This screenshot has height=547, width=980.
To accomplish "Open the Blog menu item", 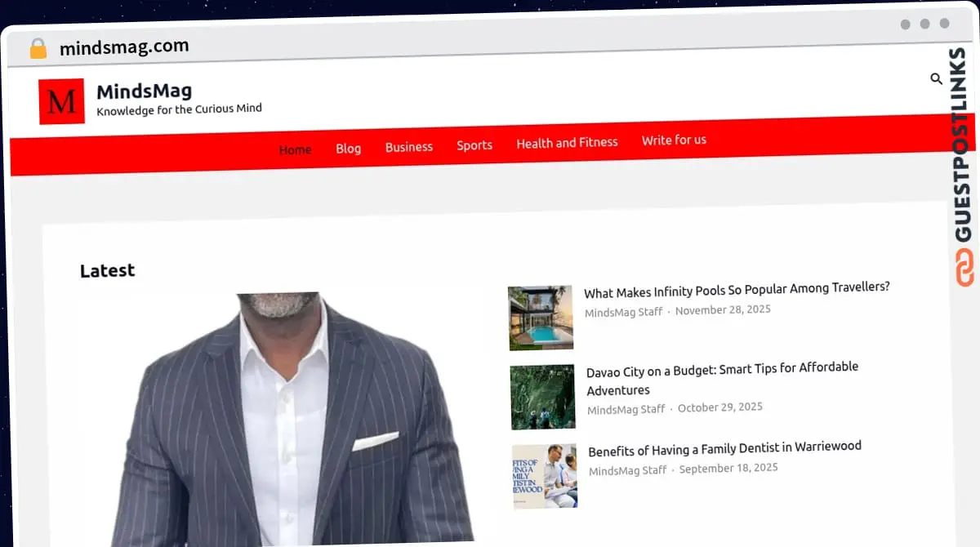I will tap(348, 149).
